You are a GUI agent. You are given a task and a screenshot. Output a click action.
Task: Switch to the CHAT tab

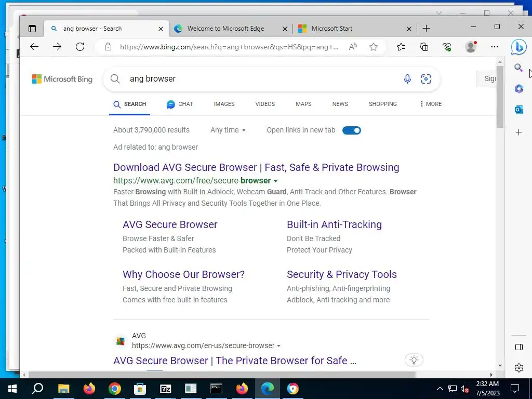pos(180,104)
